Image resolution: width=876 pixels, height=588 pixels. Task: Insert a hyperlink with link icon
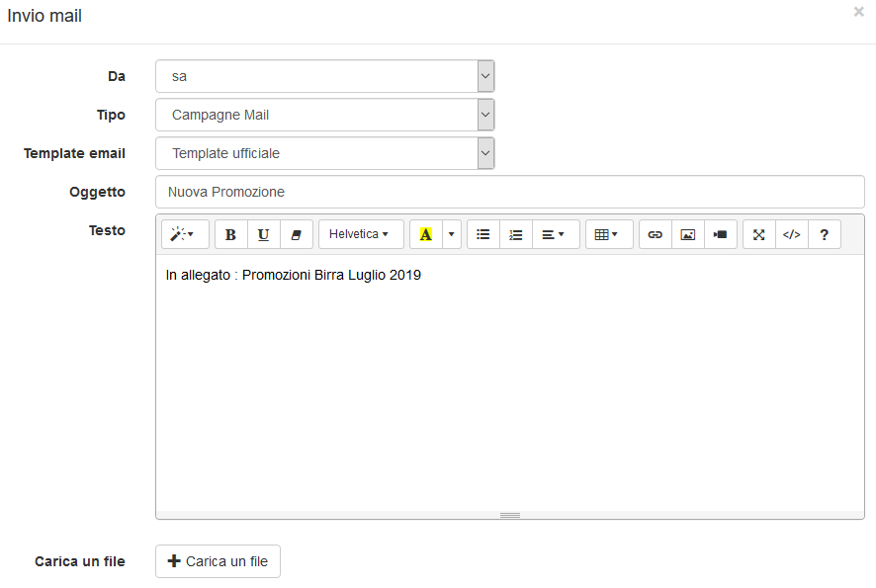click(x=655, y=234)
